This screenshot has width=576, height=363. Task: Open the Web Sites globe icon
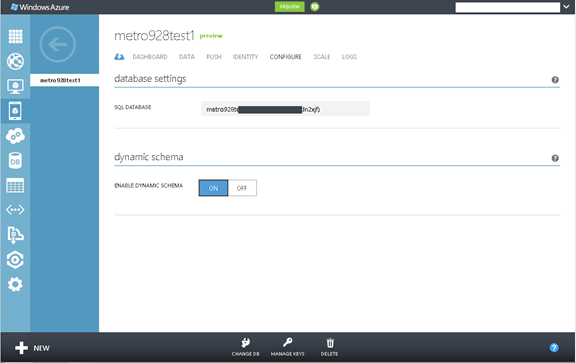[x=15, y=61]
